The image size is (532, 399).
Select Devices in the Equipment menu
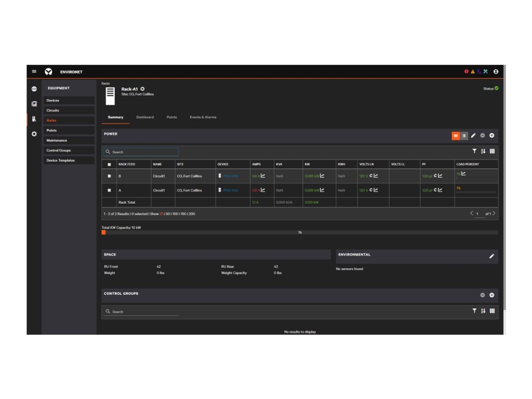click(53, 100)
